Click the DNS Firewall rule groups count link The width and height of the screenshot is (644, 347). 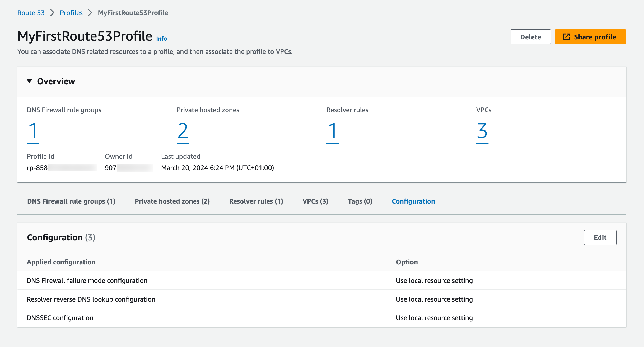pyautogui.click(x=33, y=131)
